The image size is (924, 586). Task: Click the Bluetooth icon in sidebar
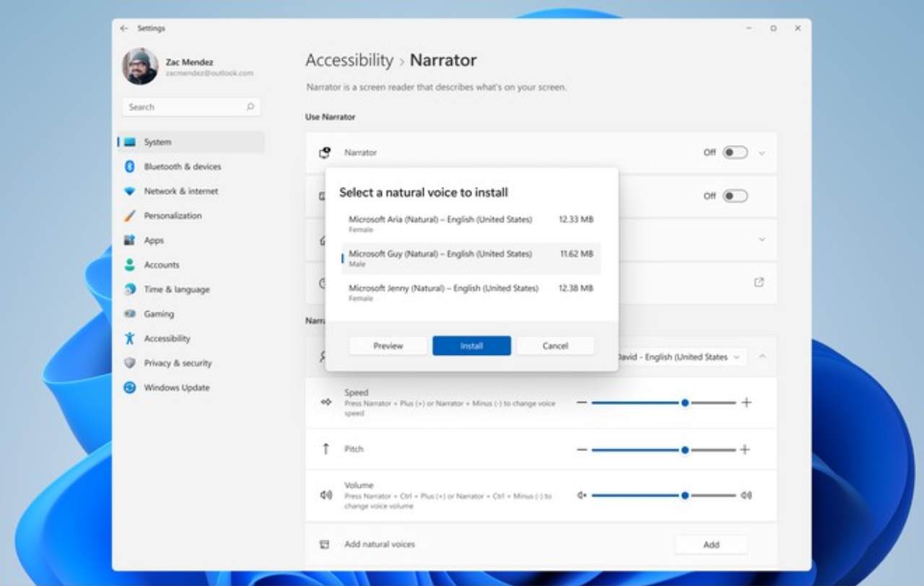[130, 167]
